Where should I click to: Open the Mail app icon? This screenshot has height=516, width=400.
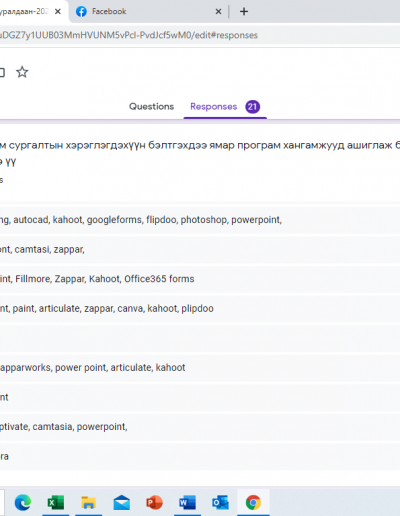point(121,502)
